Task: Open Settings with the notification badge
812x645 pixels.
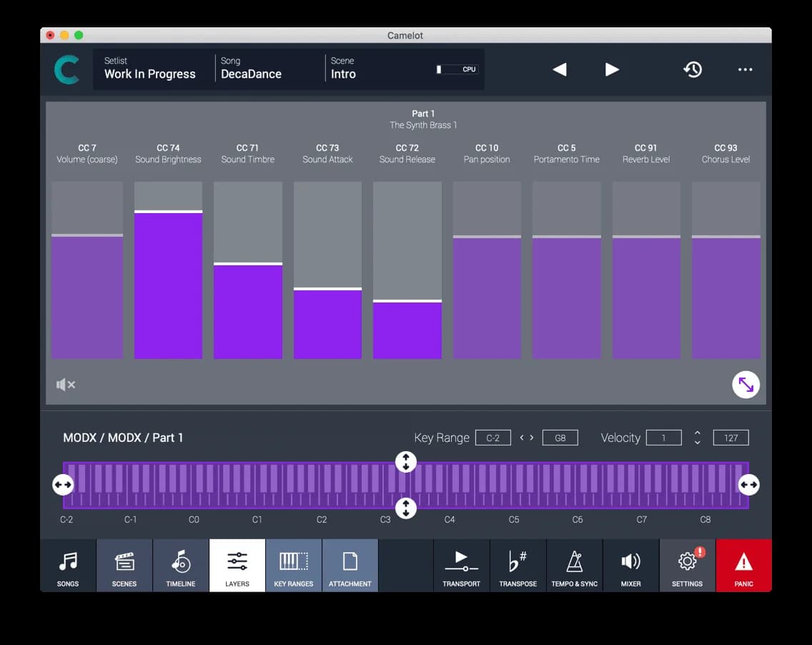Action: click(x=687, y=565)
